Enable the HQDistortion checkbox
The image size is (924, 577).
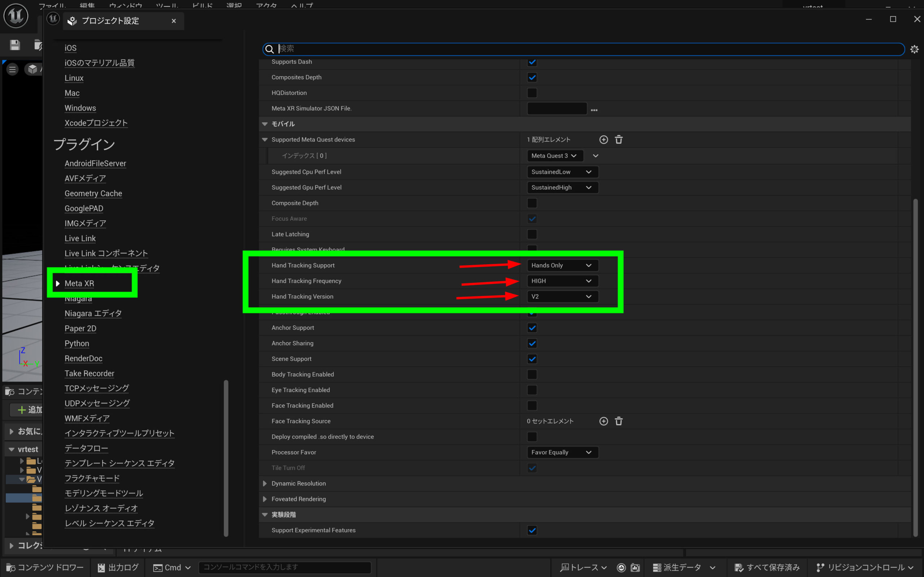tap(532, 93)
